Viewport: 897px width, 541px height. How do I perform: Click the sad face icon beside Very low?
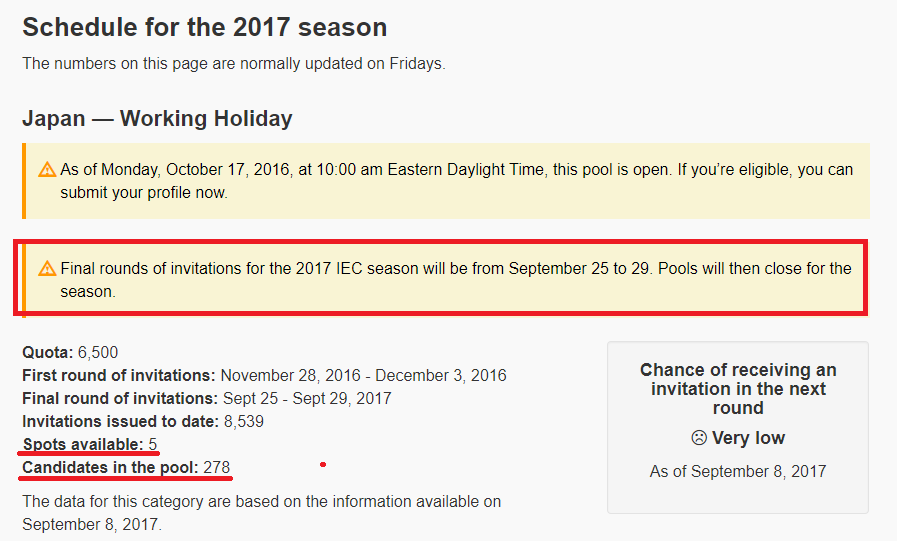tap(699, 438)
